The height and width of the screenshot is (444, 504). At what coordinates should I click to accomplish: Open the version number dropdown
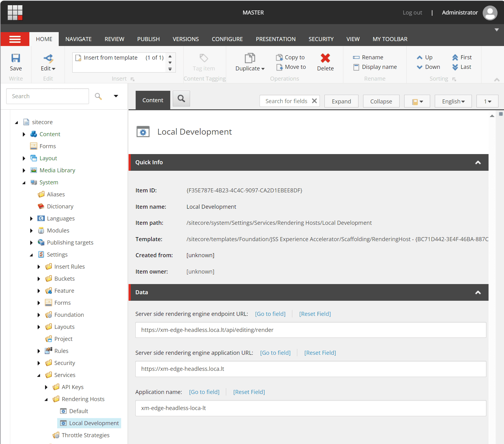click(487, 101)
